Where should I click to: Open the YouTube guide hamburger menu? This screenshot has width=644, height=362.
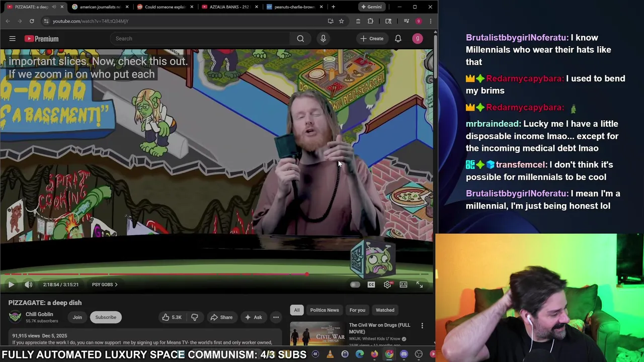(x=12, y=39)
